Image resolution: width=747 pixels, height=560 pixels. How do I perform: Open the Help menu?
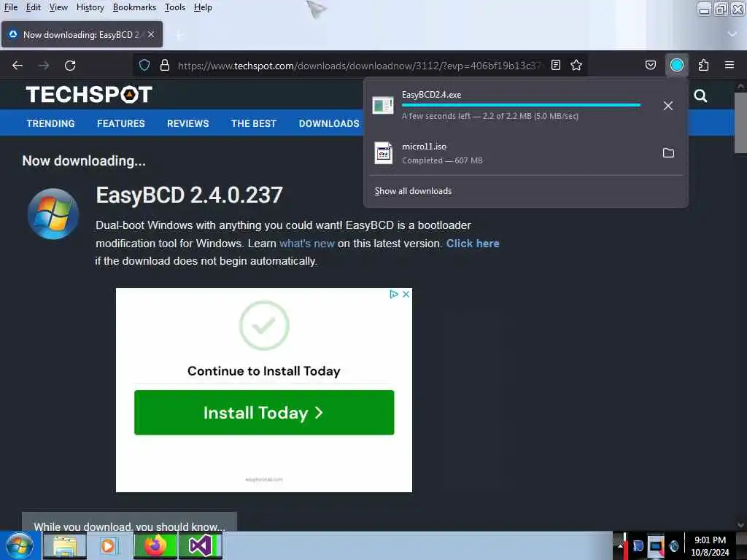point(203,7)
